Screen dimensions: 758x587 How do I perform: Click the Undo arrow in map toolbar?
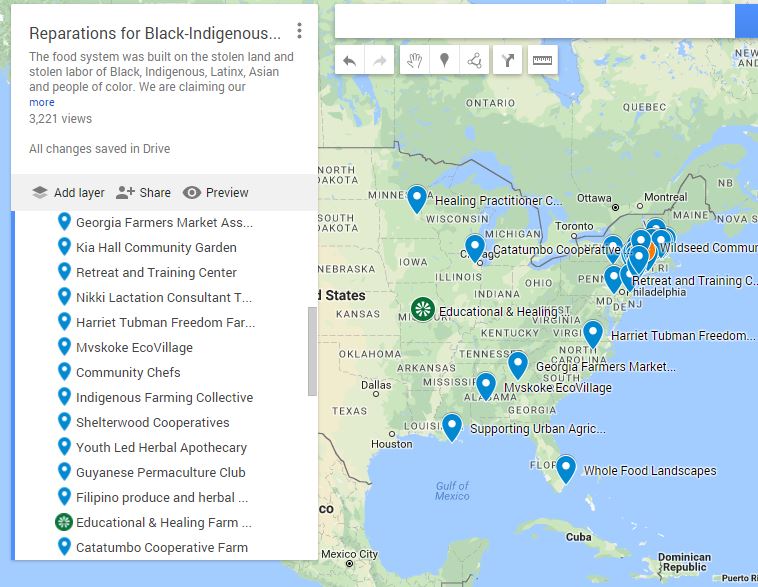tap(350, 60)
